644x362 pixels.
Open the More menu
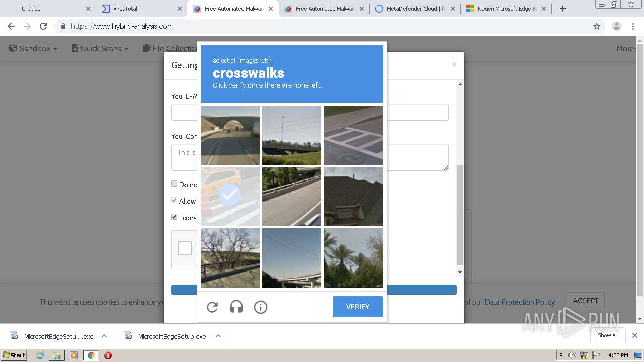(x=626, y=48)
